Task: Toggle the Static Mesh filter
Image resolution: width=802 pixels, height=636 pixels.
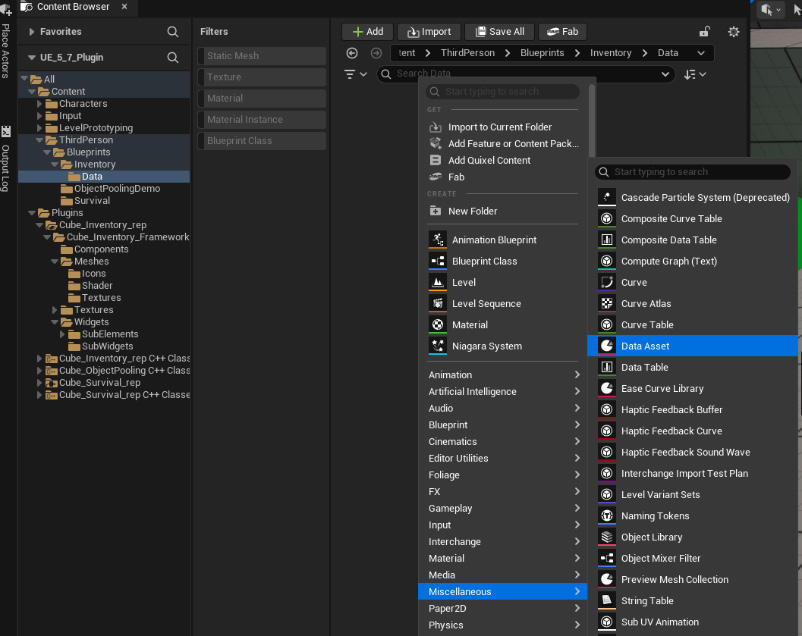Action: tap(261, 56)
